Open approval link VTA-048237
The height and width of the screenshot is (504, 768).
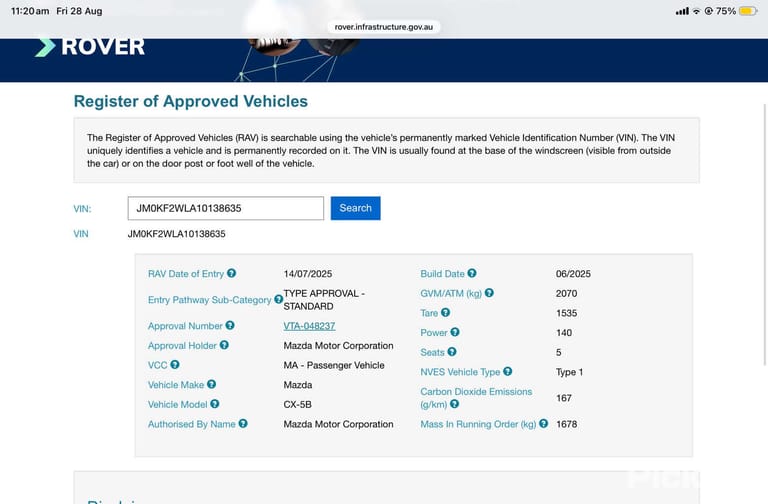click(309, 326)
